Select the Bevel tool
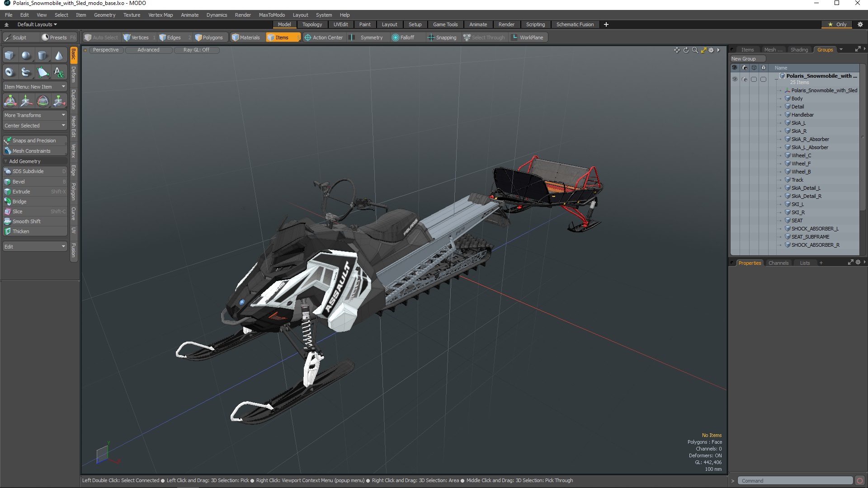 click(x=35, y=182)
